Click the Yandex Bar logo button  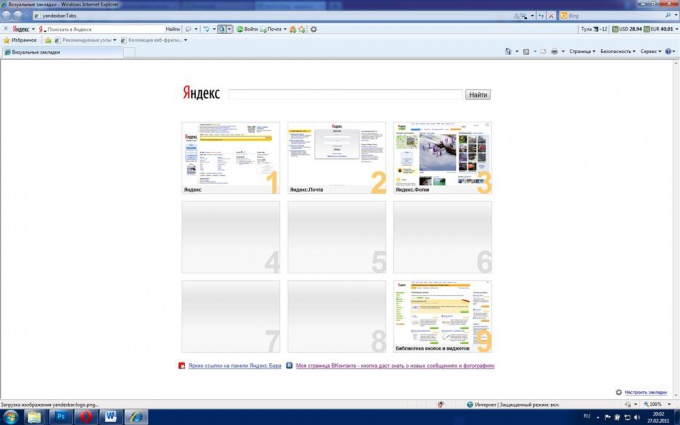20,29
